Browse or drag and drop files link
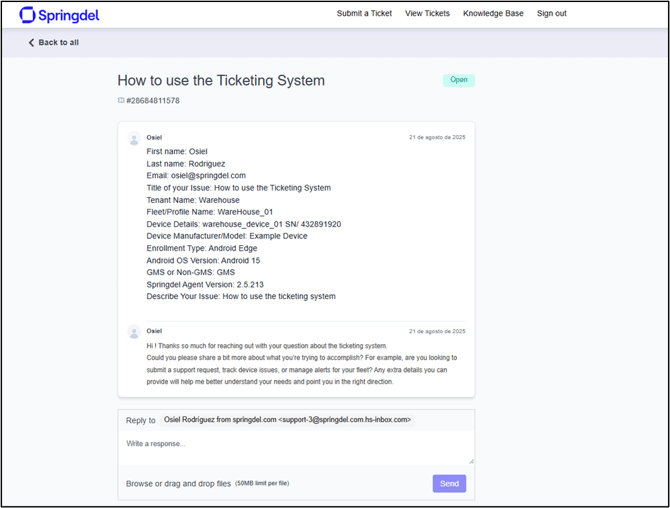 tap(178, 484)
